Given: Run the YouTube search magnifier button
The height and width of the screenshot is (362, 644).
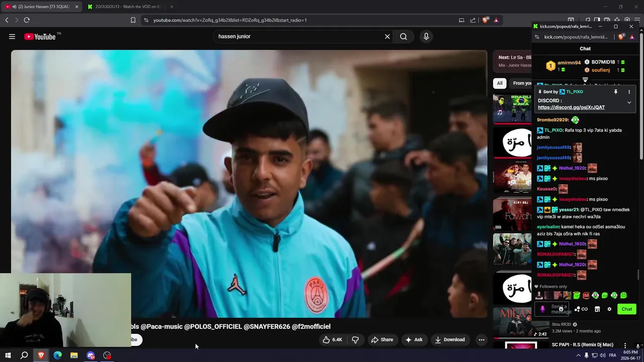Looking at the screenshot, I should click(404, 36).
